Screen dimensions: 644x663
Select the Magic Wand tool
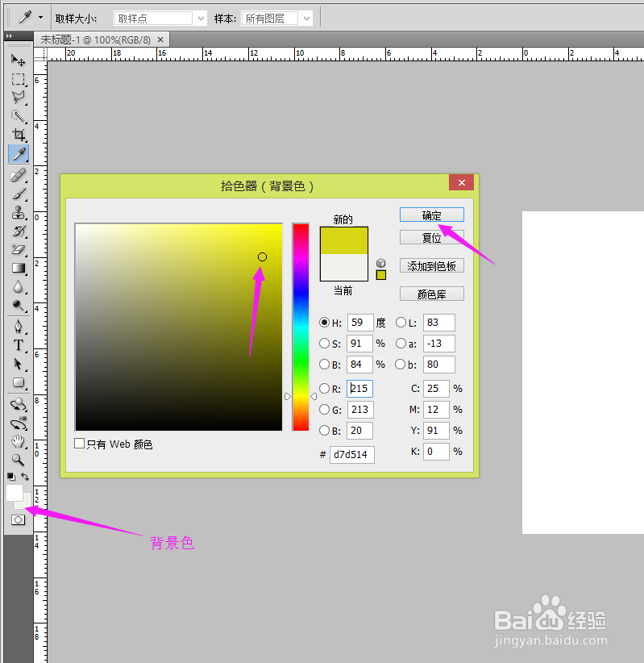[19, 116]
